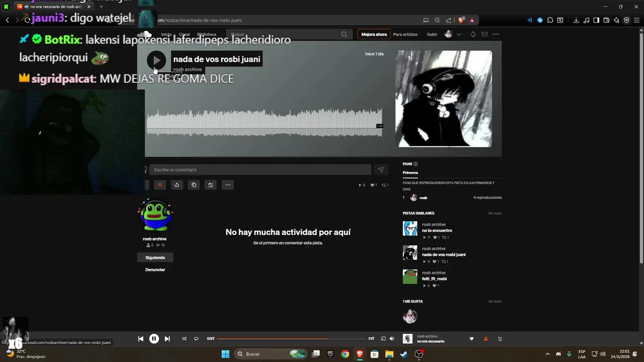Open more options ellipsis under comment box

(227, 185)
